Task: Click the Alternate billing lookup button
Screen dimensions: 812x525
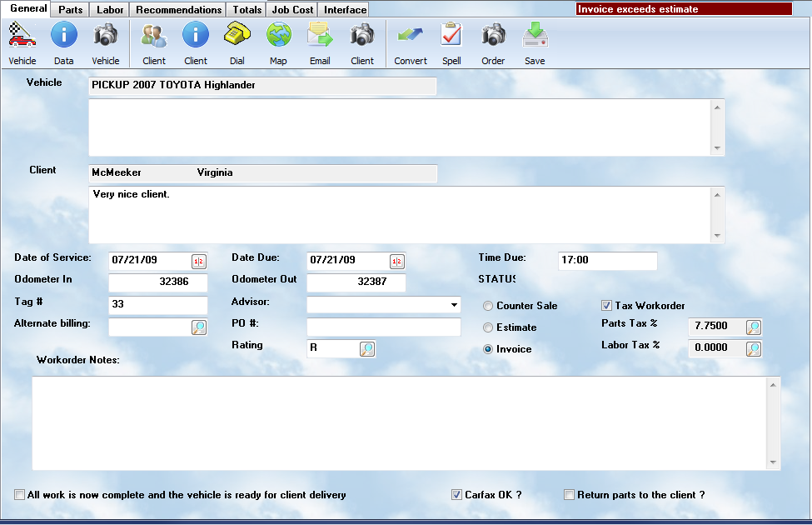Action: coord(199,327)
